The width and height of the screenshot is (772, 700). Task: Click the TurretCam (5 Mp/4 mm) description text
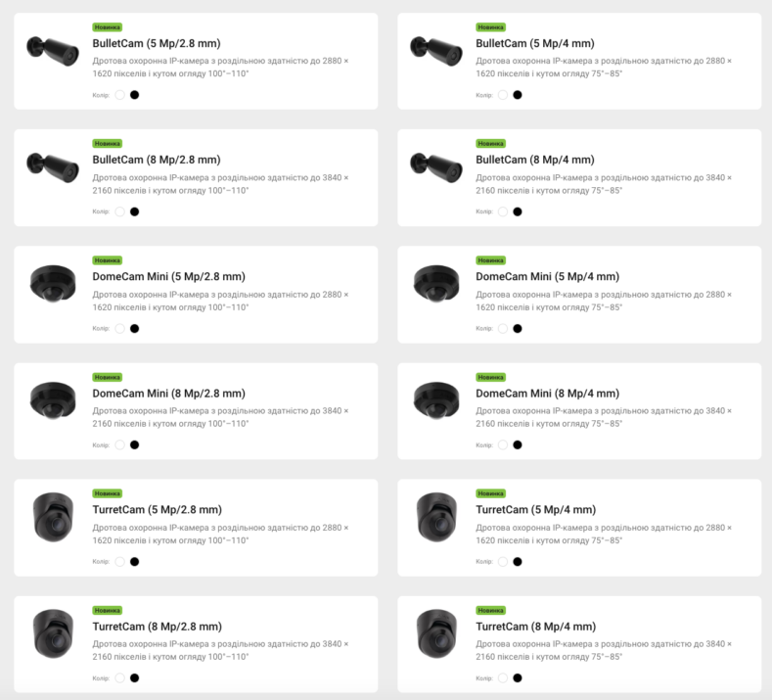604,534
